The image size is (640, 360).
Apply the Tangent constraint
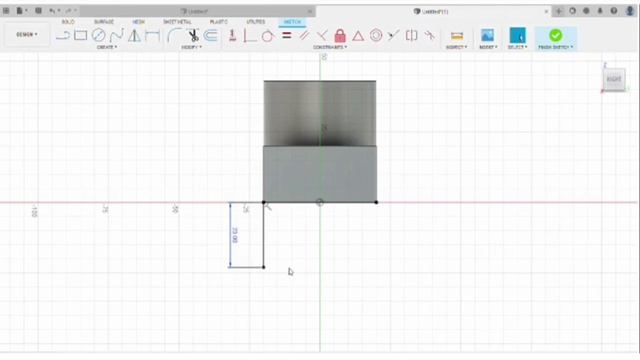(x=267, y=36)
